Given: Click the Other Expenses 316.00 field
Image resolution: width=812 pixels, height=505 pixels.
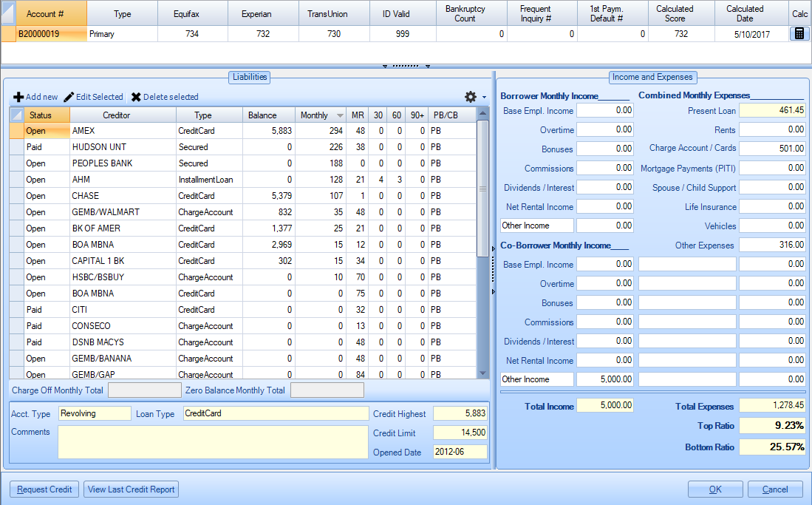Looking at the screenshot, I should 772,245.
